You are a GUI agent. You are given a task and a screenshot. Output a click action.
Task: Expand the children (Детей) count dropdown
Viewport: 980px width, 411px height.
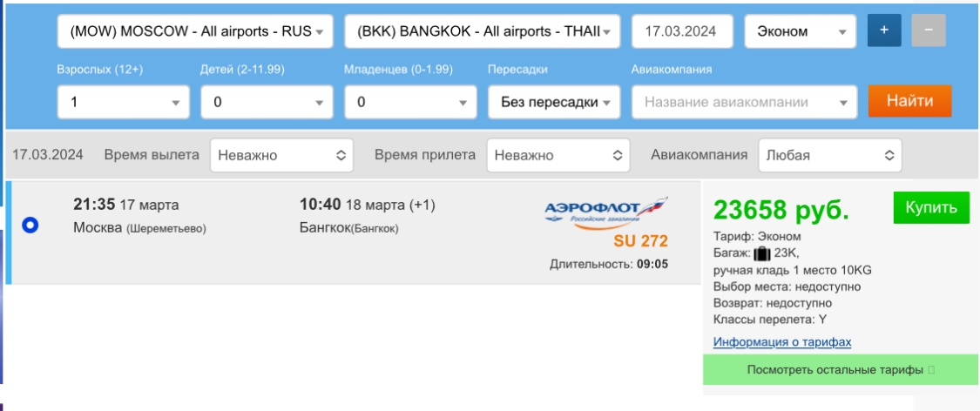[x=267, y=102]
